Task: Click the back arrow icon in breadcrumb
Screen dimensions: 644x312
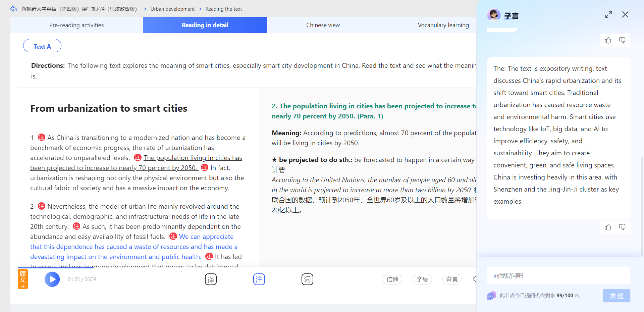Action: pyautogui.click(x=14, y=9)
